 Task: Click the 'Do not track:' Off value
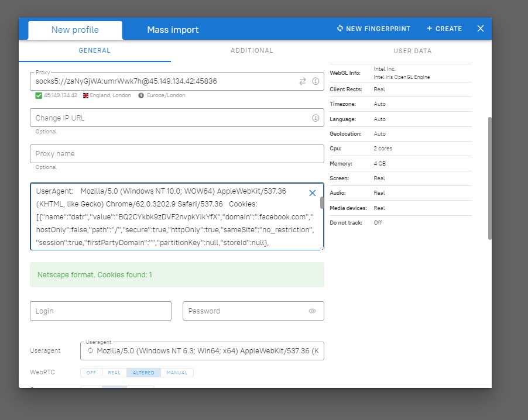[x=378, y=222]
